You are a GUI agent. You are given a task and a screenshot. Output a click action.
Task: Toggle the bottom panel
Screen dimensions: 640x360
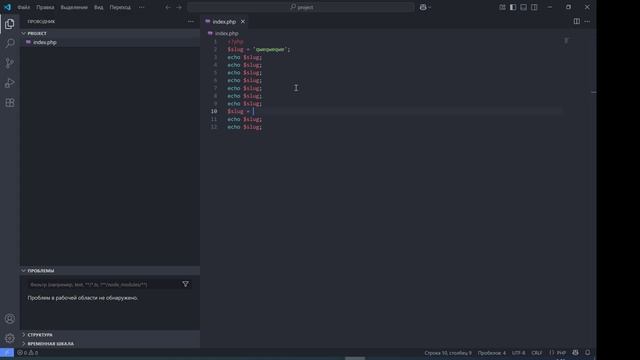click(524, 7)
